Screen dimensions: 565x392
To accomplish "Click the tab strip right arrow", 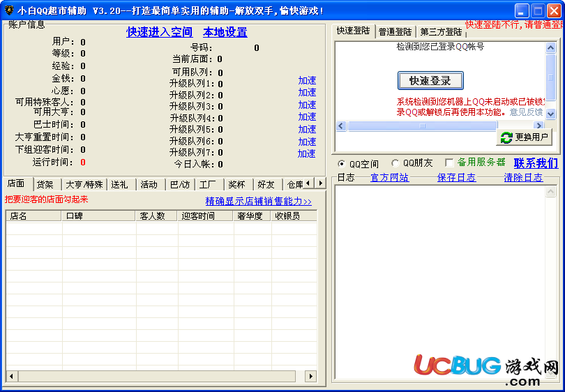I will coord(320,183).
